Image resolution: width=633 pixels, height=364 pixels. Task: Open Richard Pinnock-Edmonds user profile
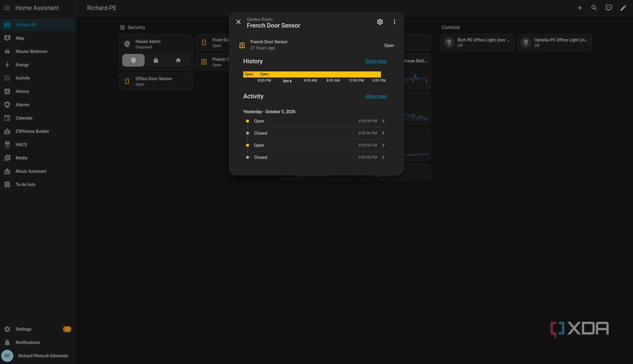[38, 356]
